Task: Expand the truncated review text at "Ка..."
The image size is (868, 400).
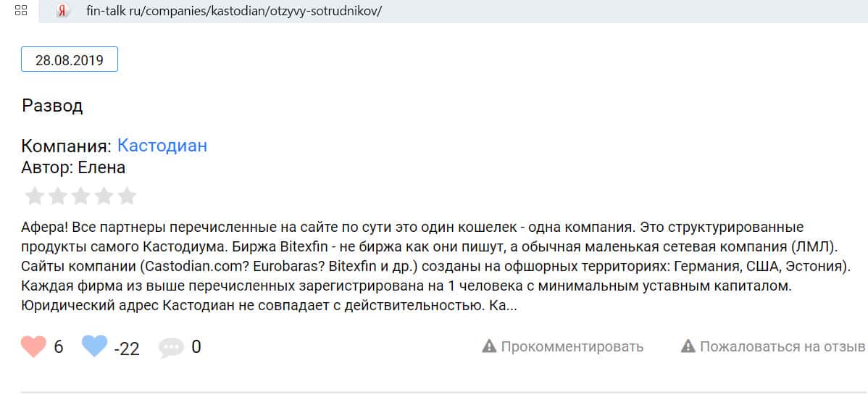Action: [504, 307]
